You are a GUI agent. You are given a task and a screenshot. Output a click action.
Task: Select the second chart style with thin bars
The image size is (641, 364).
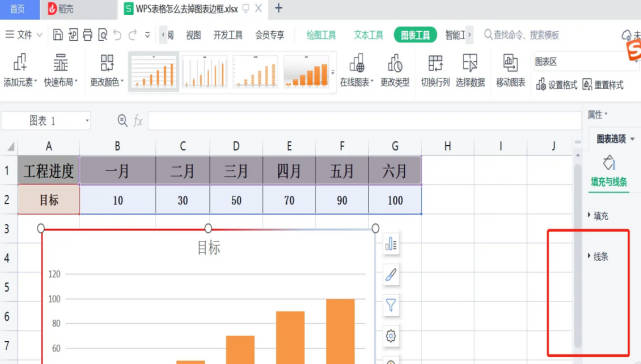(x=204, y=72)
